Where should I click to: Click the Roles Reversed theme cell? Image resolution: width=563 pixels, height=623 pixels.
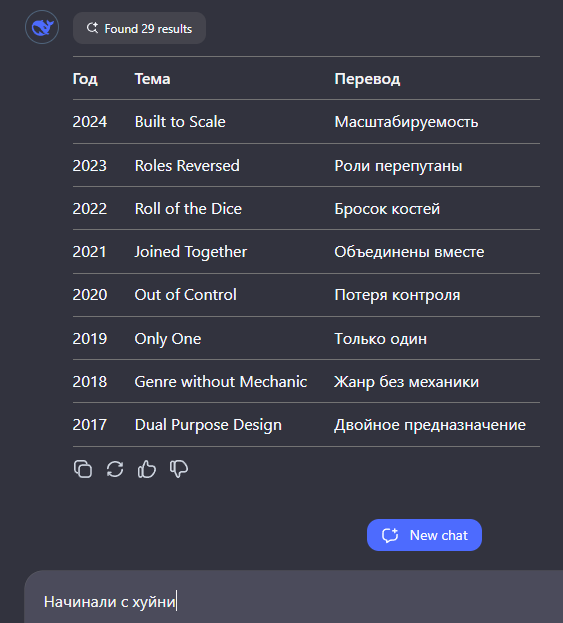(x=187, y=166)
